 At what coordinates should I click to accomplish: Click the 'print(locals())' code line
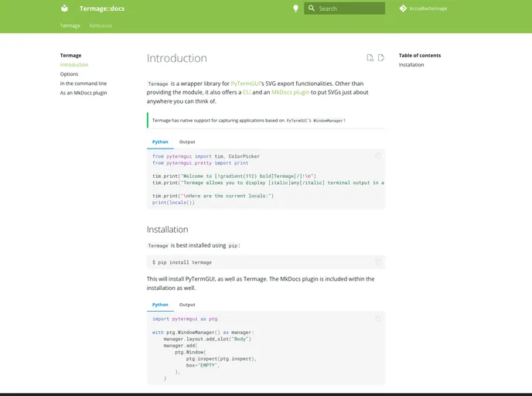click(x=173, y=203)
